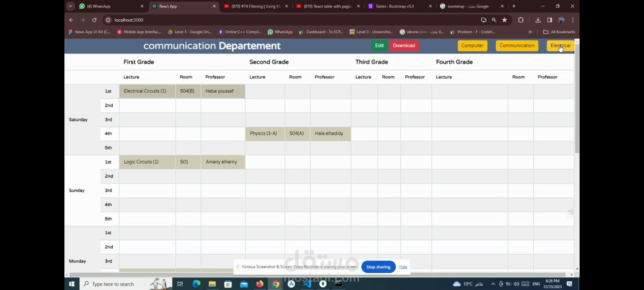Open the tab search chevron at the top left

click(x=70, y=6)
